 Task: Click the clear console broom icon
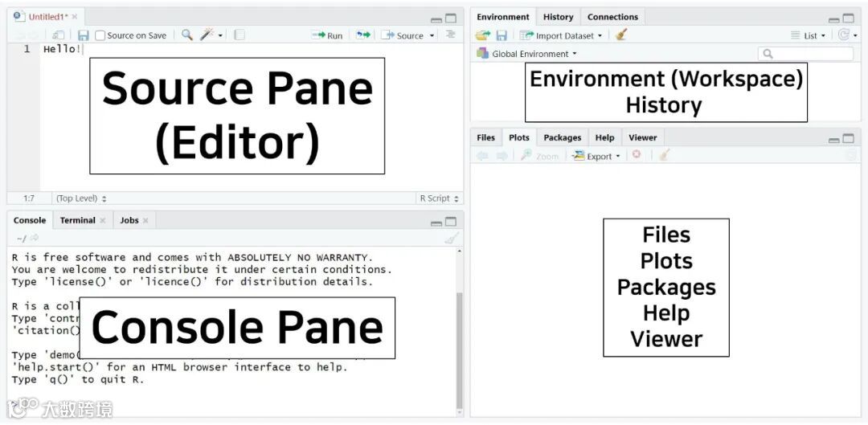(452, 239)
